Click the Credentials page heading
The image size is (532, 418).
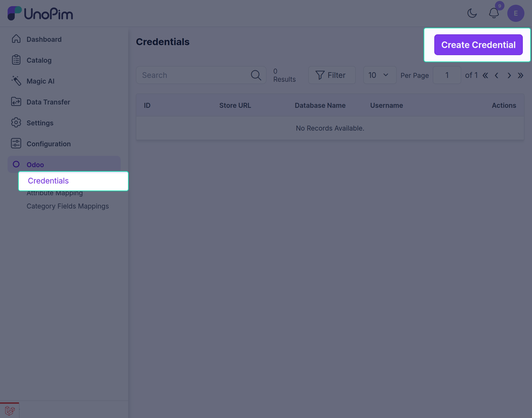coord(163,42)
